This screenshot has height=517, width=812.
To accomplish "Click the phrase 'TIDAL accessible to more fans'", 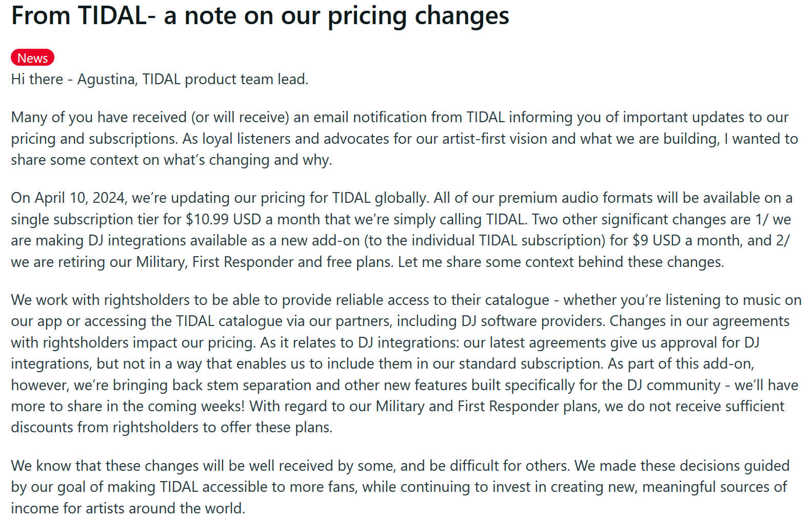I will 259,487.
